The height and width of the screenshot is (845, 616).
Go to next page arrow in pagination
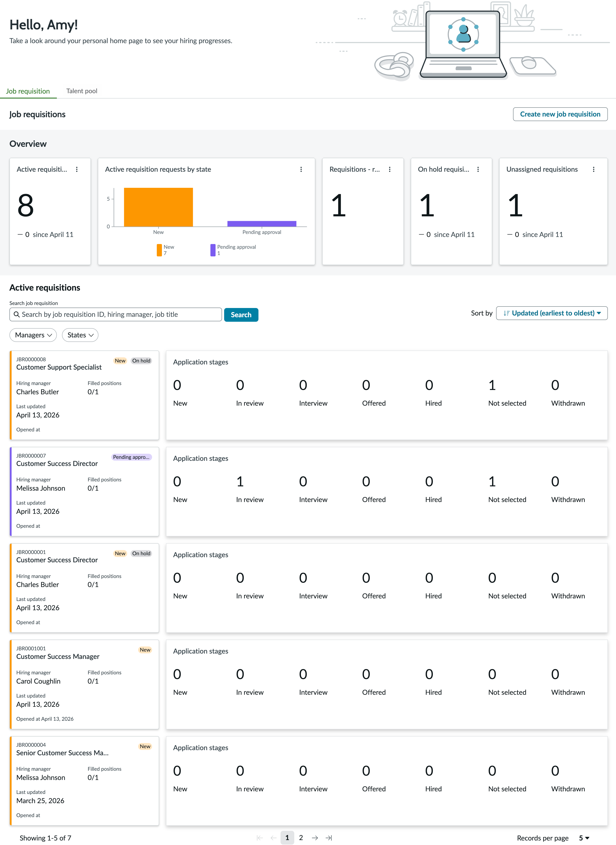pos(315,838)
